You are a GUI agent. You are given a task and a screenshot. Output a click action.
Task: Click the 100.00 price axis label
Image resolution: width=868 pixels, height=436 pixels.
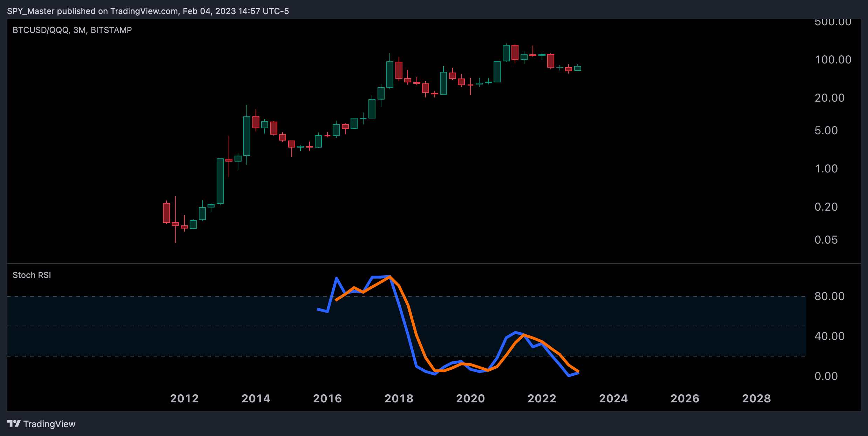click(x=833, y=60)
